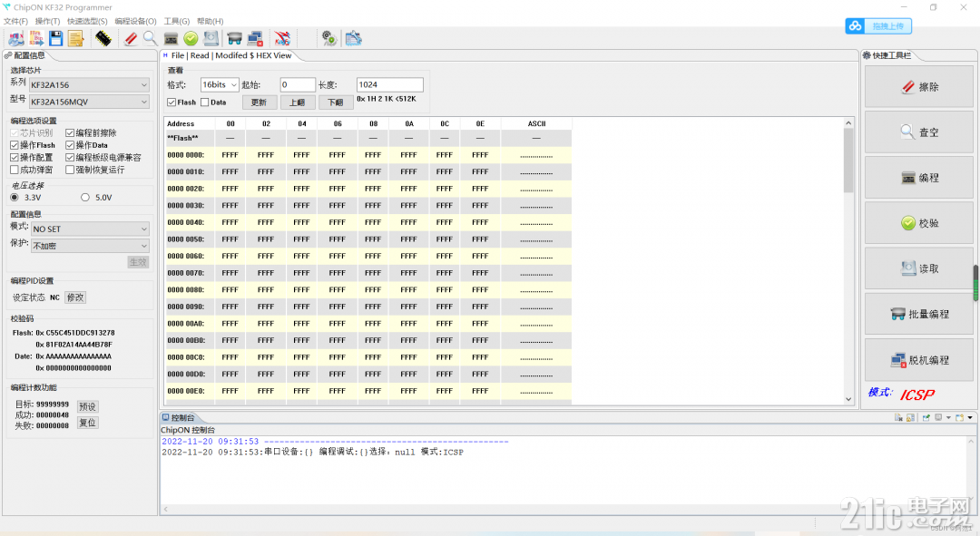Click the open new console icon
The width and height of the screenshot is (980, 536).
(959, 417)
